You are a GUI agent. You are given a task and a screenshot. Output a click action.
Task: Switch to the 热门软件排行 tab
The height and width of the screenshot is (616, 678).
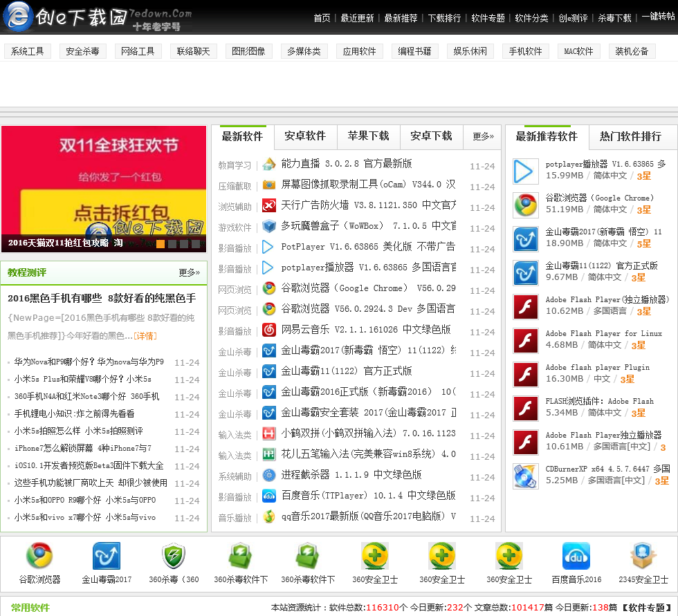point(630,136)
